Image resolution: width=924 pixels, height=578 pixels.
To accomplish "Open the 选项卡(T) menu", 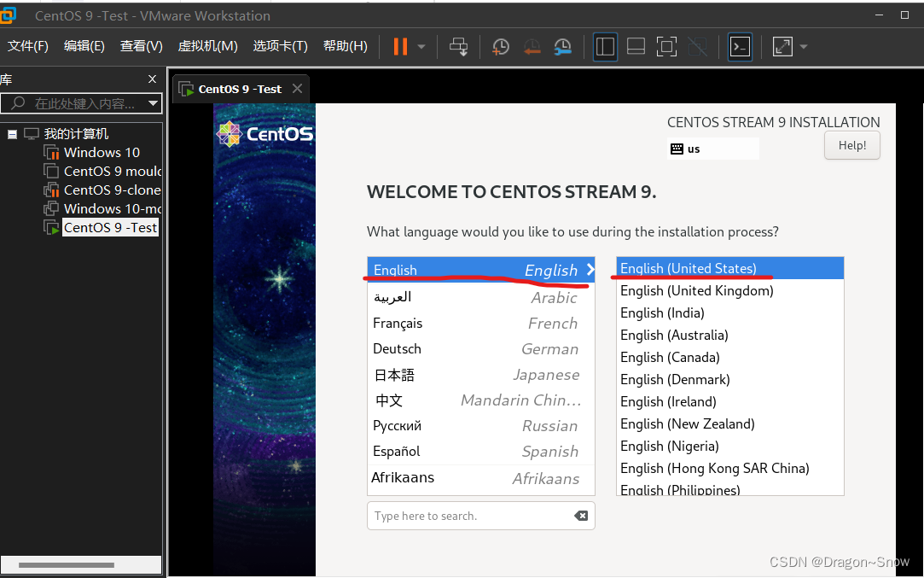I will [x=281, y=46].
